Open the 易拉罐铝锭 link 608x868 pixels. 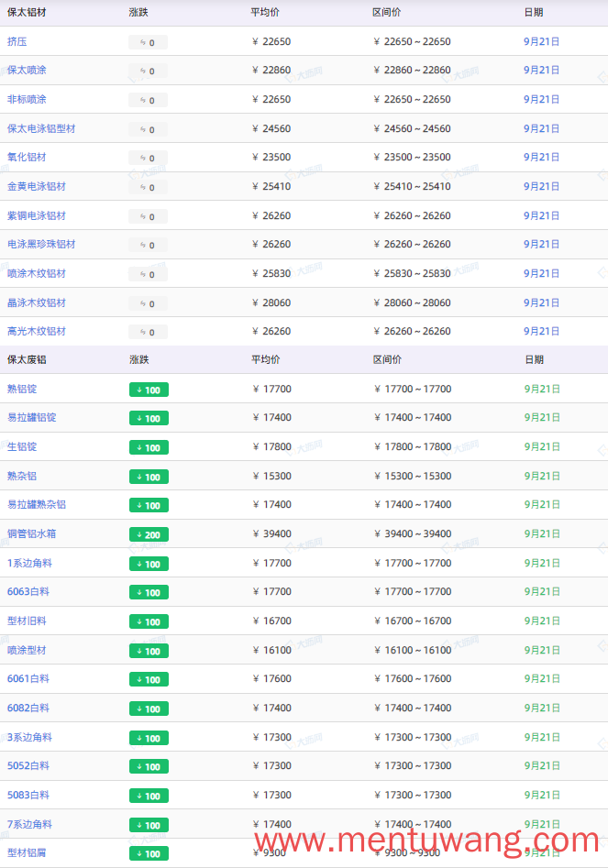tap(31, 417)
